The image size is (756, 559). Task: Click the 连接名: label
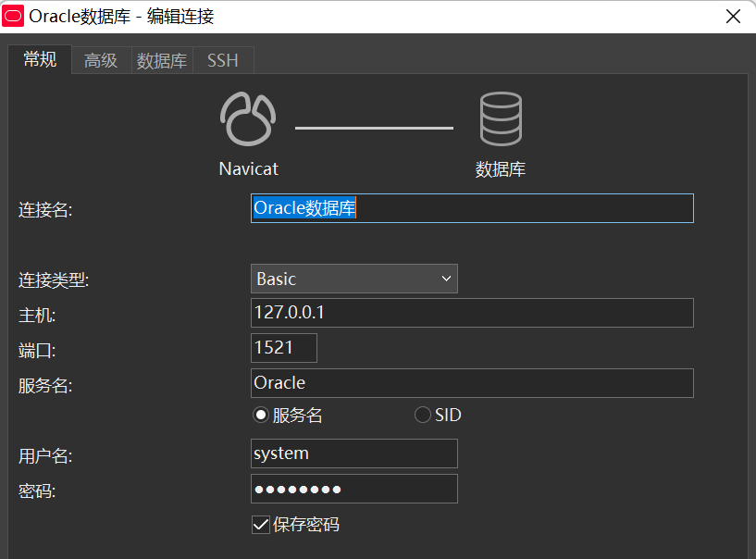point(45,210)
